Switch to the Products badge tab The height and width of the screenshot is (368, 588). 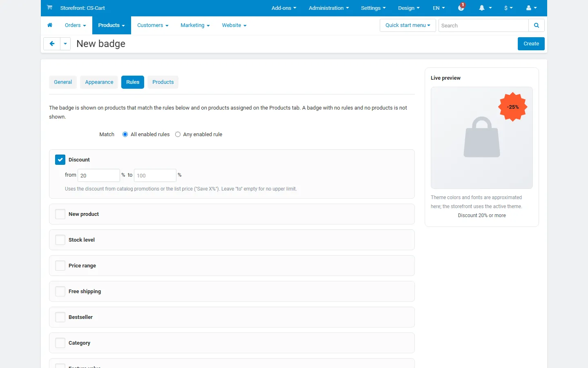(x=163, y=82)
